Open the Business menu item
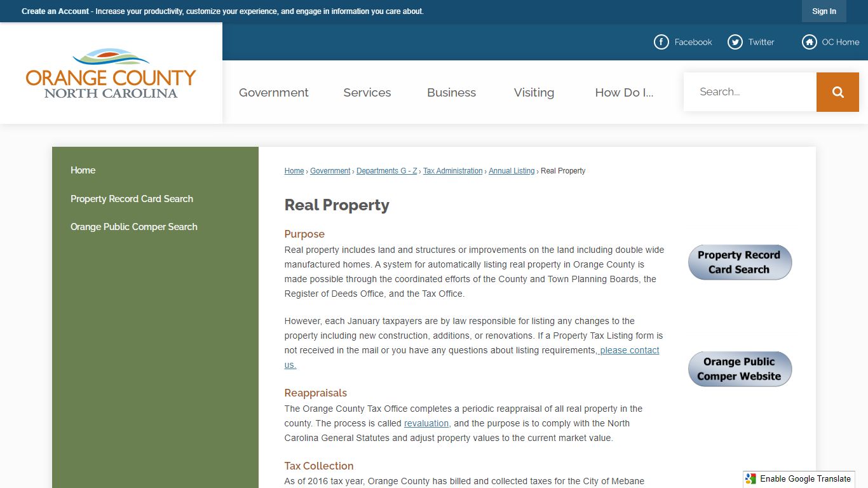Viewport: 868px width, 488px height. tap(451, 92)
